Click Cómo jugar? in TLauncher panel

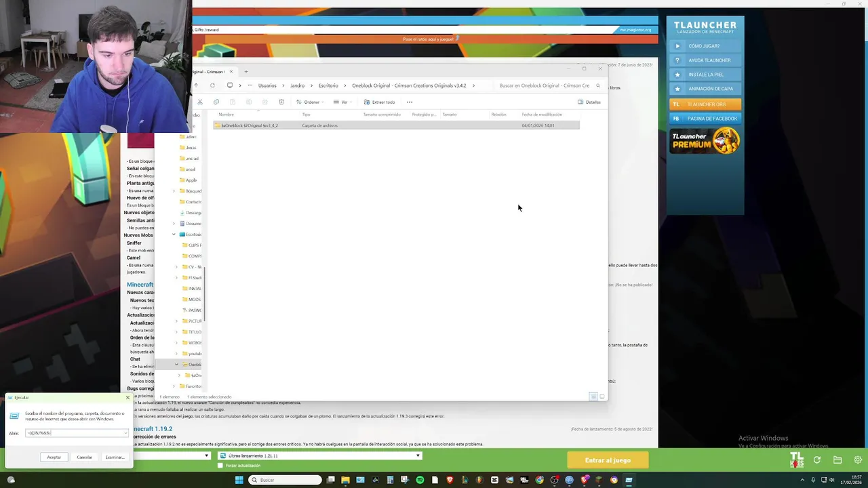coord(705,46)
